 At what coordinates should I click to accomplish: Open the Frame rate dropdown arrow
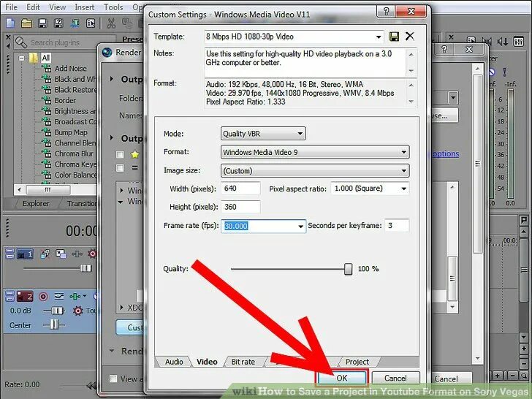point(300,226)
